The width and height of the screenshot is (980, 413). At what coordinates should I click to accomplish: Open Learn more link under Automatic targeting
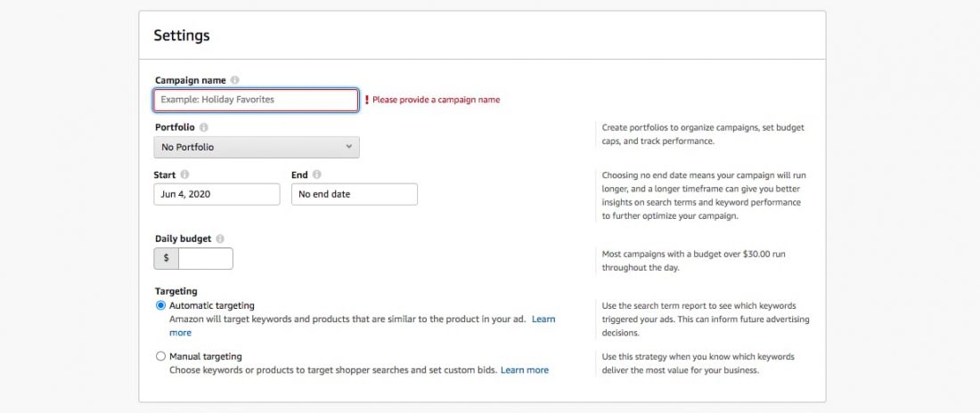pos(543,319)
